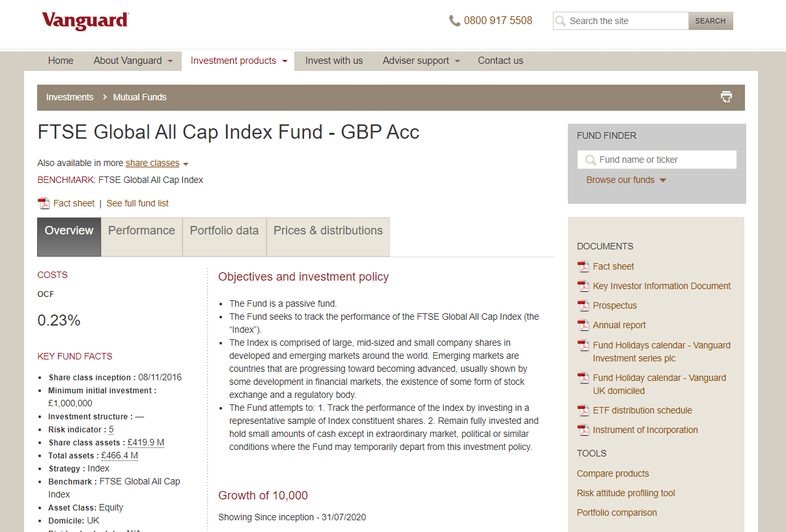
Task: Switch to the Portfolio data tab
Action: (x=224, y=237)
